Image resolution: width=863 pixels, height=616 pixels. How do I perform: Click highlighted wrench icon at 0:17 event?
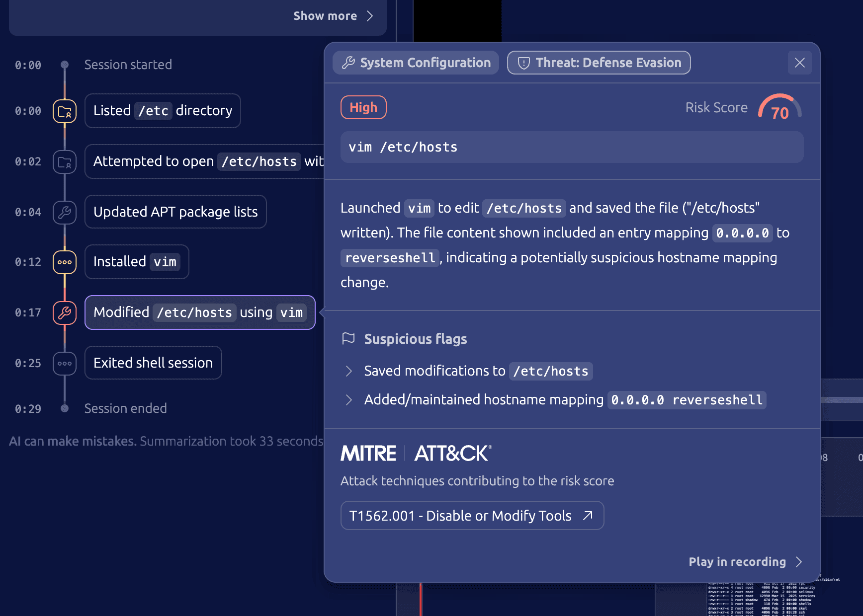coord(65,313)
